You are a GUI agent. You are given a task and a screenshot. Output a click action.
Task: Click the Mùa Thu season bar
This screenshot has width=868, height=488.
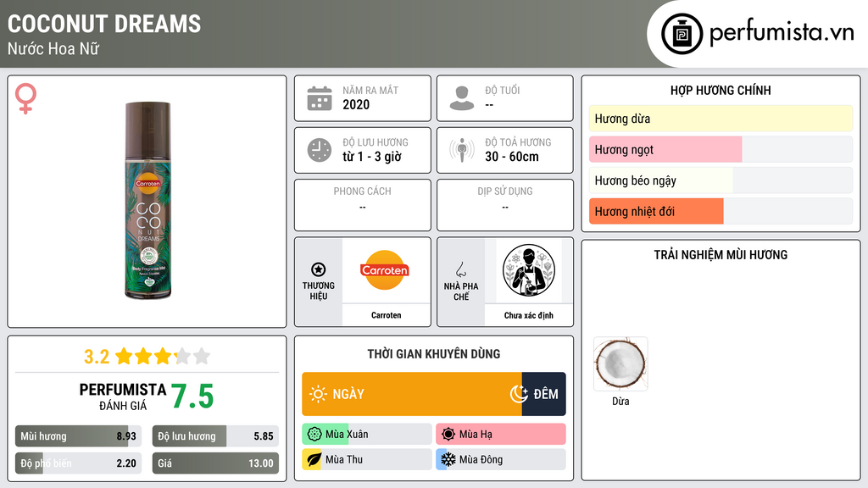[x=367, y=459]
